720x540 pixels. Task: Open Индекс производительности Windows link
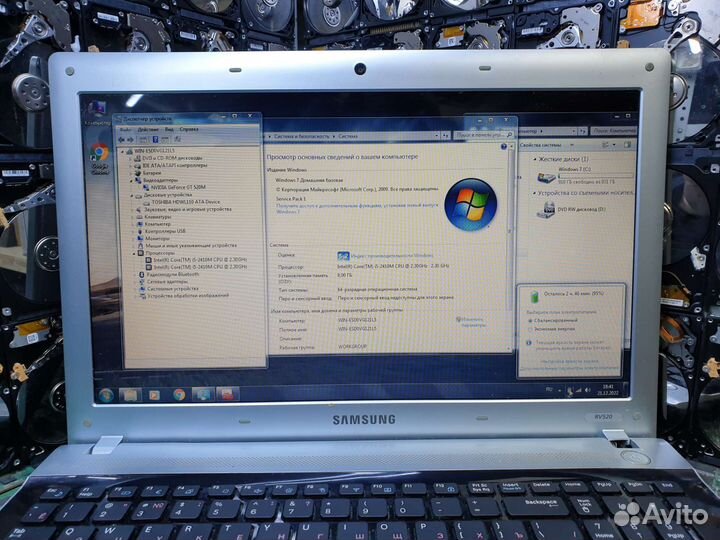pos(392,255)
